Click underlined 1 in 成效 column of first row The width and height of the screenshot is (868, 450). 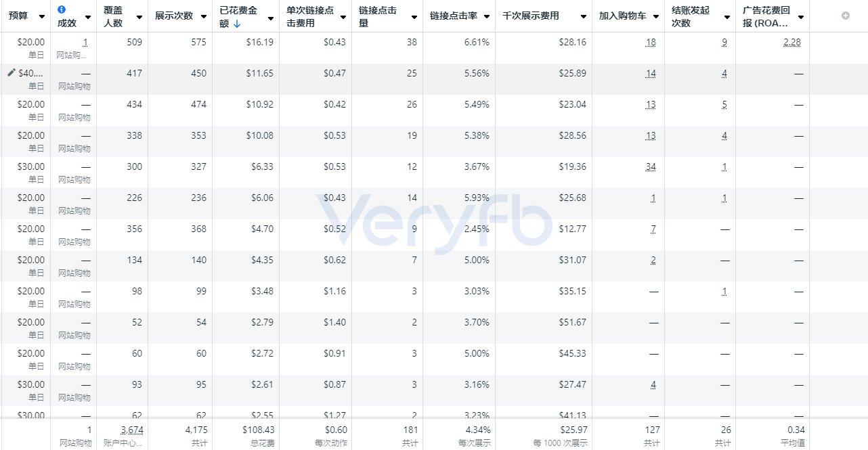click(85, 42)
